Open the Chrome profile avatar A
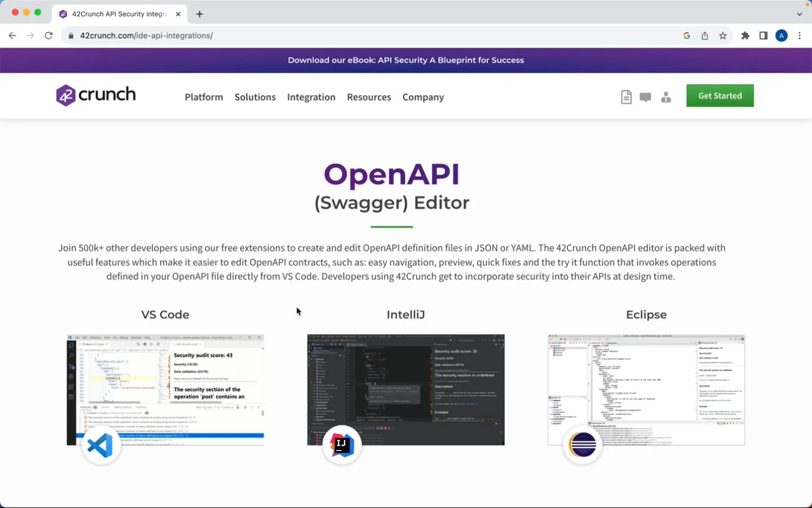The width and height of the screenshot is (812, 508). 782,36
